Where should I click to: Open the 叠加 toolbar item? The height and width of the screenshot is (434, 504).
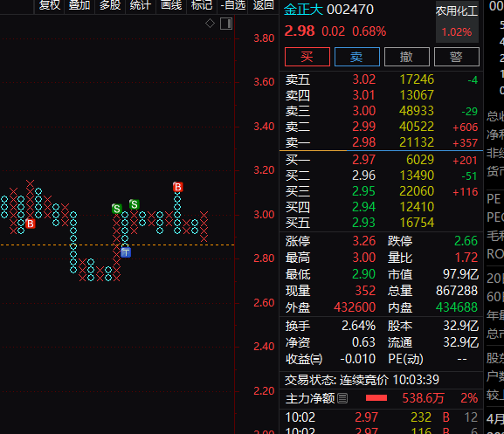79,5
